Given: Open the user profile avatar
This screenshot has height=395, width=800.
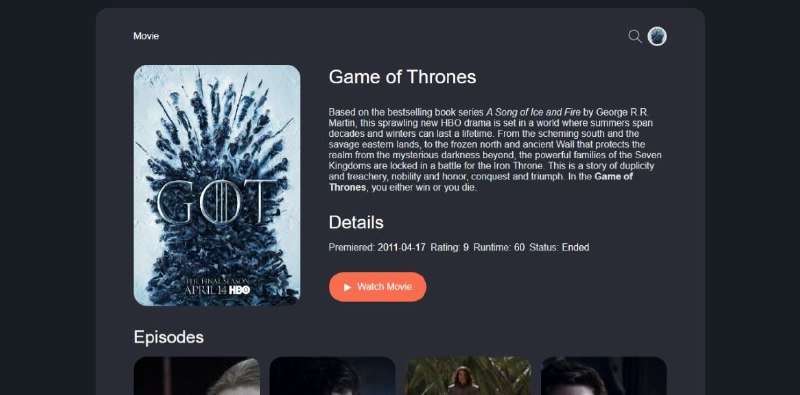Looking at the screenshot, I should pos(657,36).
